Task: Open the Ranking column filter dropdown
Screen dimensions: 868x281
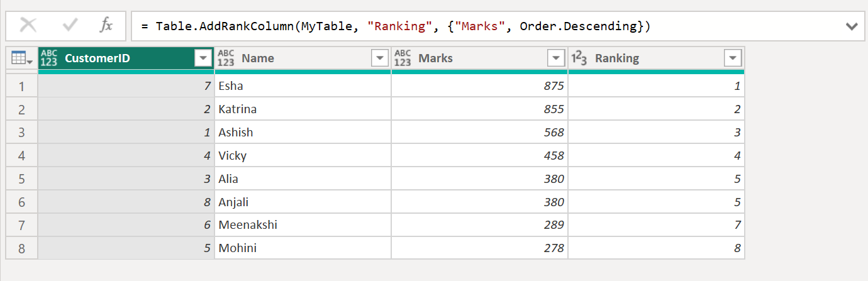Action: coord(733,58)
